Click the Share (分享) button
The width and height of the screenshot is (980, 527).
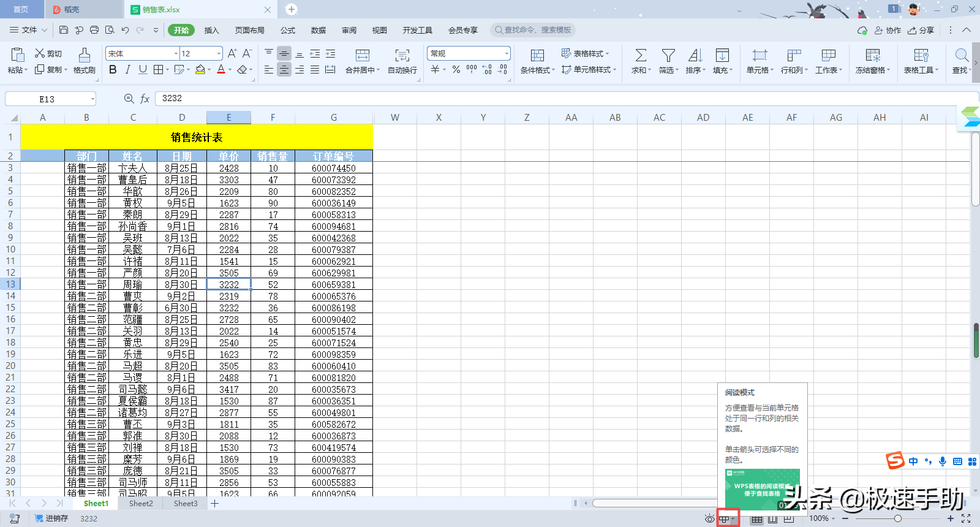coord(921,30)
